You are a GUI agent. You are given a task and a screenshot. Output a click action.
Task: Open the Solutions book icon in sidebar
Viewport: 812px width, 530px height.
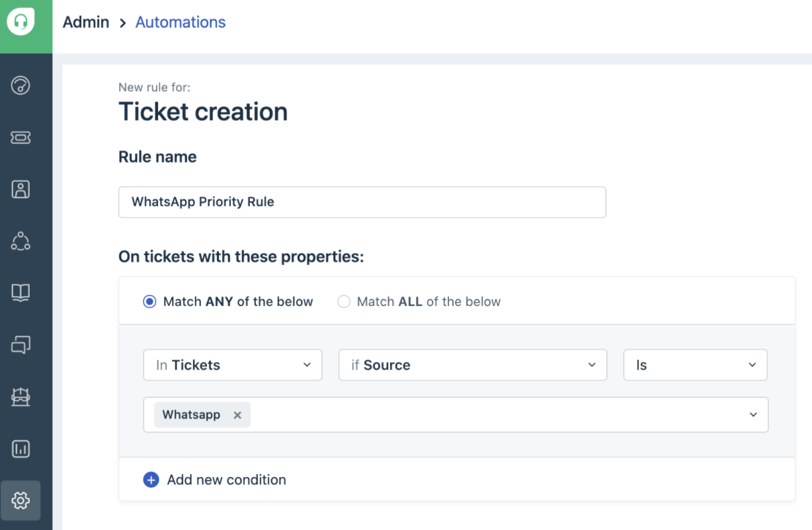20,293
